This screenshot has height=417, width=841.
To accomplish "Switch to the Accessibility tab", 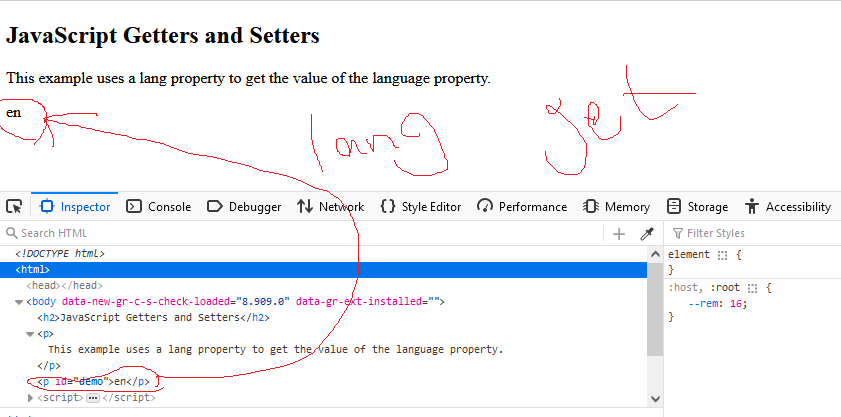I will [x=788, y=207].
